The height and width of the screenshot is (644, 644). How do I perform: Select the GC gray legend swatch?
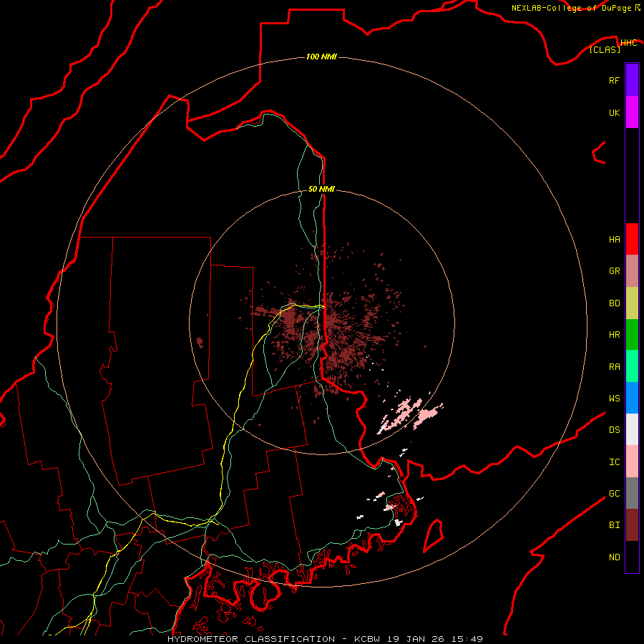point(632,493)
